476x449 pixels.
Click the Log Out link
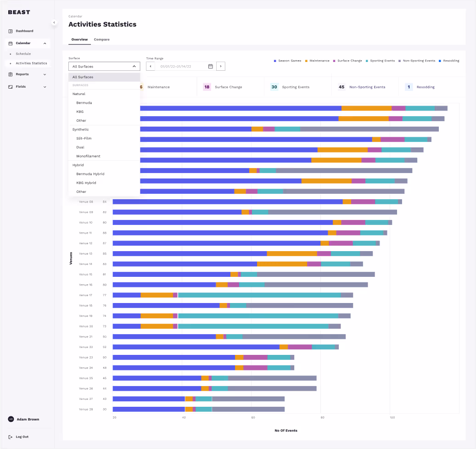pyautogui.click(x=22, y=437)
